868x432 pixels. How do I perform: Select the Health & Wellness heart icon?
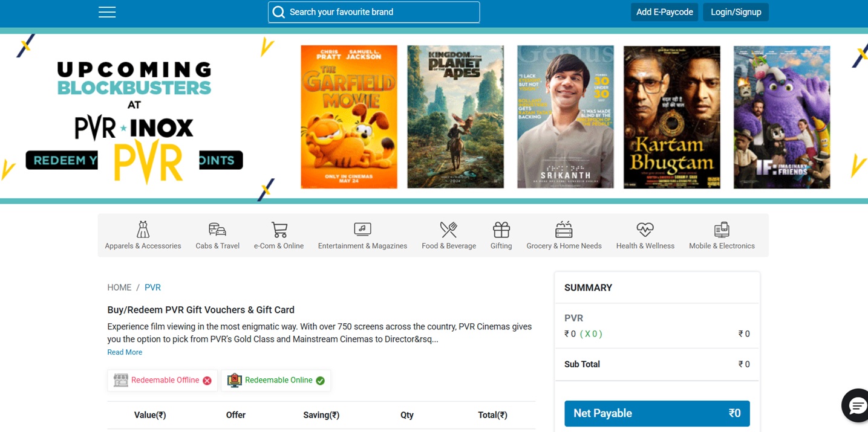pyautogui.click(x=645, y=230)
